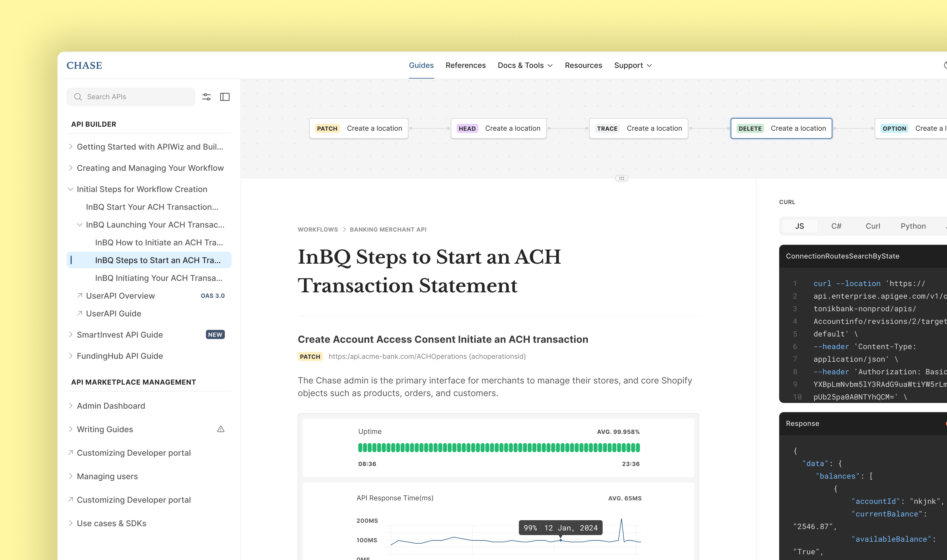Open UserAPI Overview via its external link arrow

tap(80, 296)
